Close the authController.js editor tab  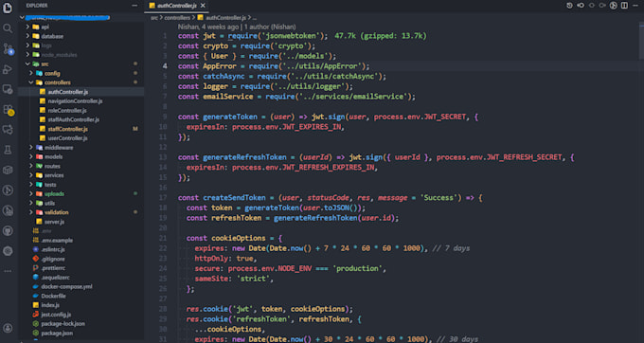tap(203, 6)
